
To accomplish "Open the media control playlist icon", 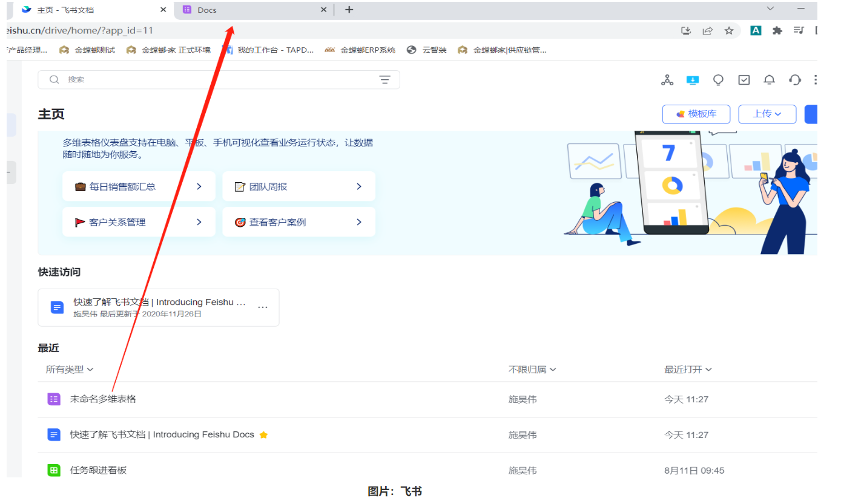I will click(799, 30).
